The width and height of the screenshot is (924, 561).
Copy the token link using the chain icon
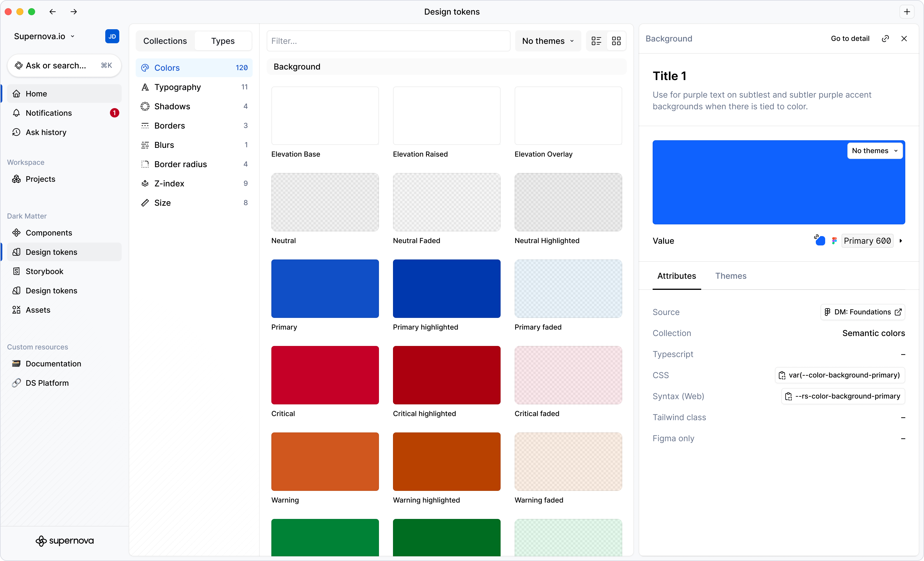click(x=885, y=38)
